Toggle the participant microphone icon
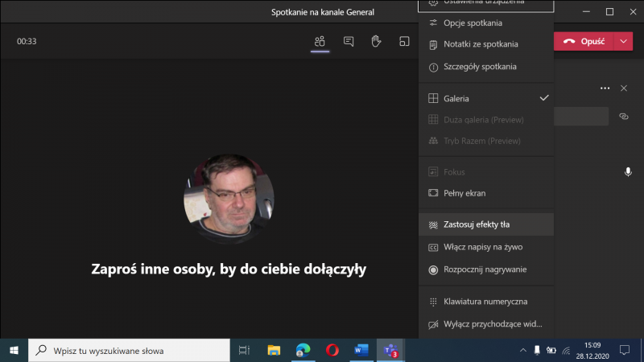This screenshot has height=362, width=644. (628, 171)
